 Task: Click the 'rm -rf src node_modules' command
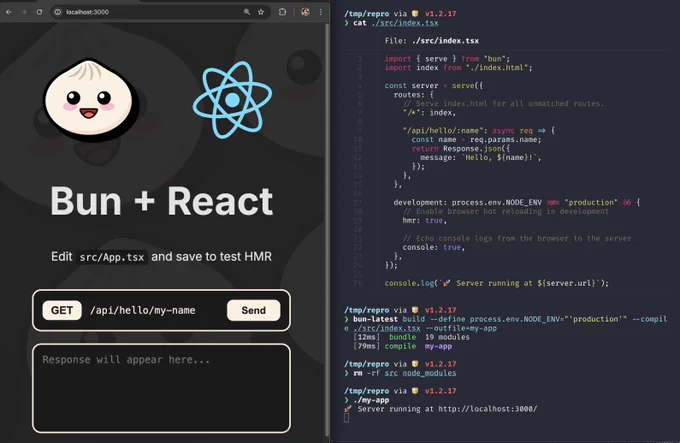pyautogui.click(x=405, y=373)
